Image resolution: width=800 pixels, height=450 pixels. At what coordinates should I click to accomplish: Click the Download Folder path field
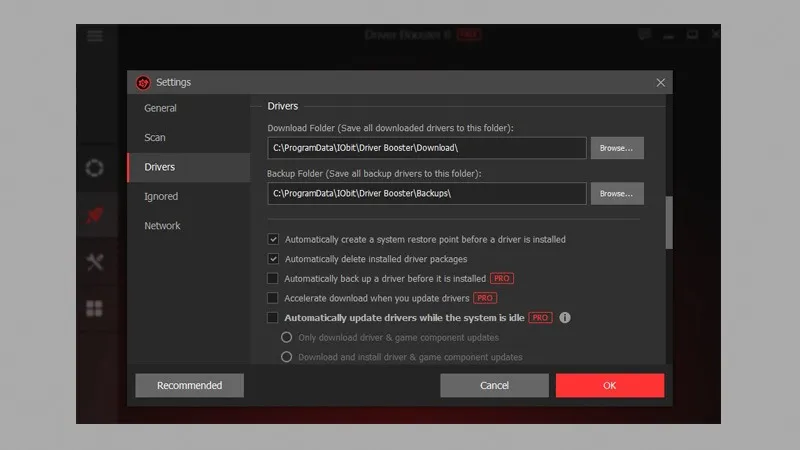pyautogui.click(x=427, y=148)
